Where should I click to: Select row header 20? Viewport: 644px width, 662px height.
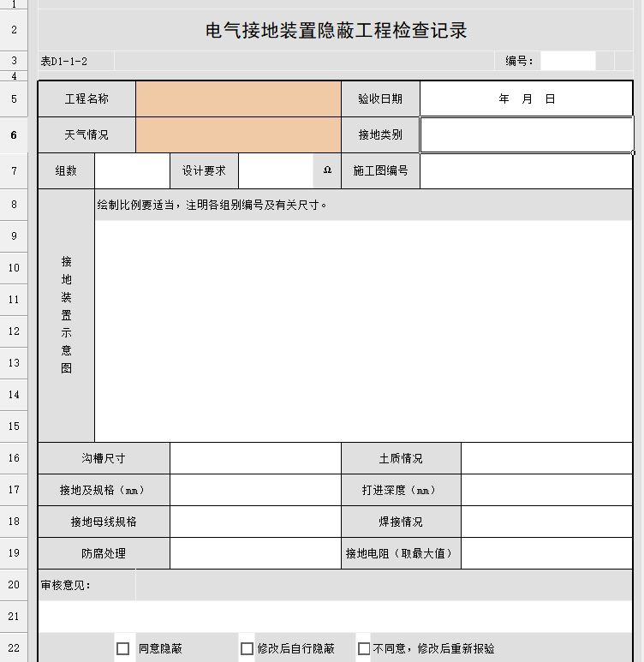click(14, 585)
